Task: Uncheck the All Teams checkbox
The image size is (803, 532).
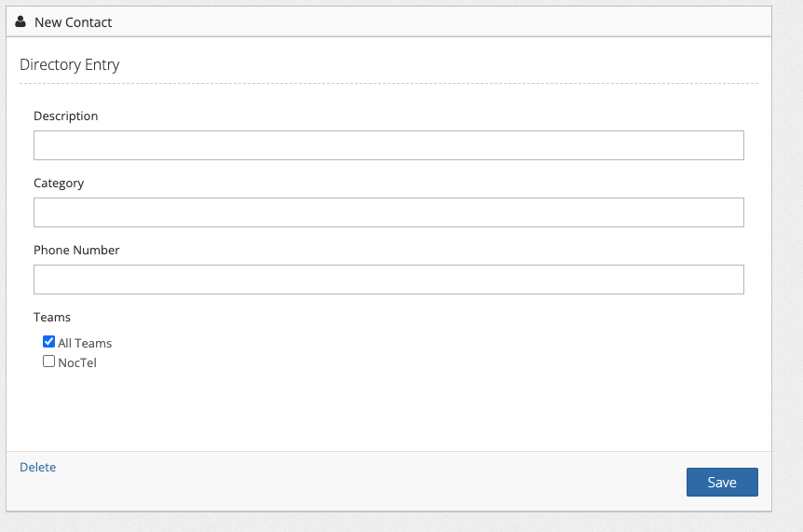Action: (49, 342)
